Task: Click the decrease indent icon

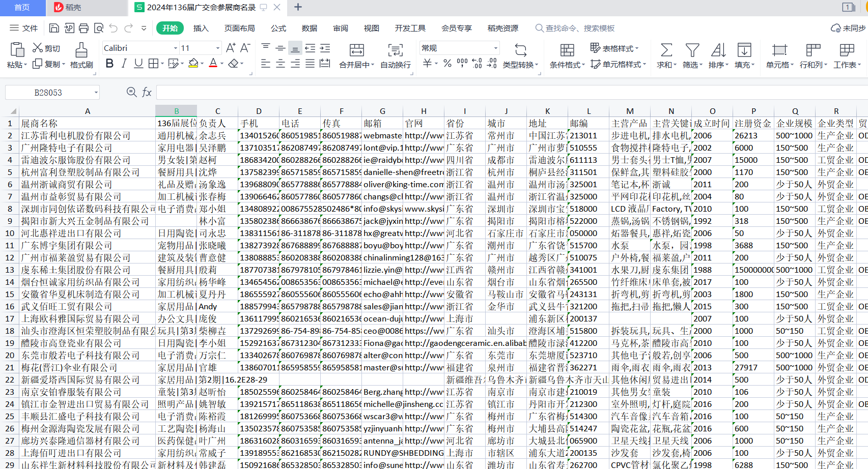Action: (310, 48)
